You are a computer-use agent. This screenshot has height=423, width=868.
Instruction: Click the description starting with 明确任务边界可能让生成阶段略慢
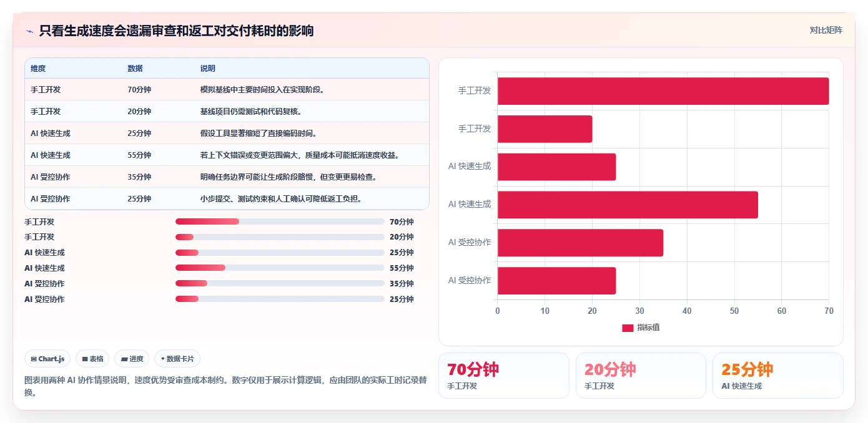coord(289,177)
